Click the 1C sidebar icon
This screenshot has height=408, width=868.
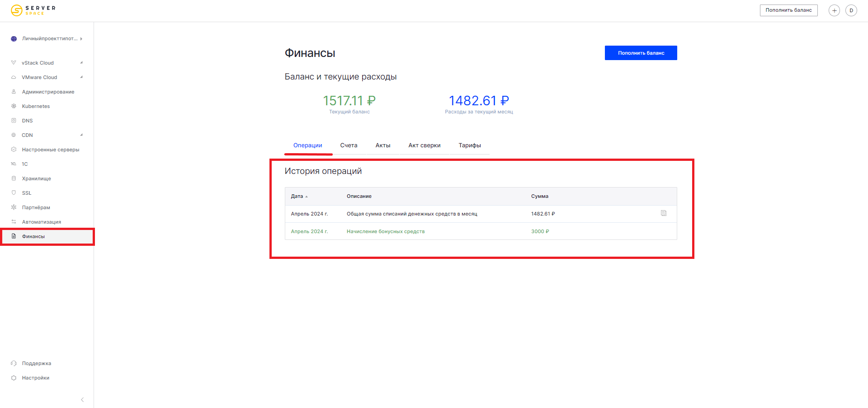tap(14, 164)
